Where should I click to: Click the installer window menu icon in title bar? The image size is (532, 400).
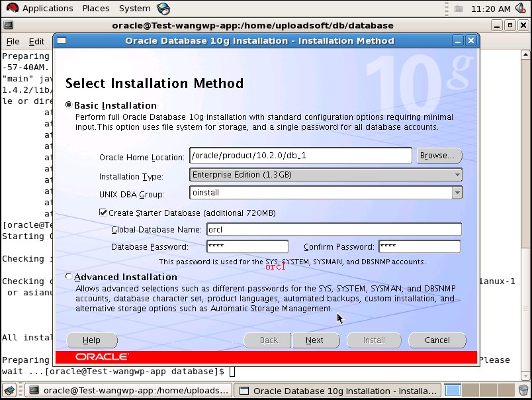click(x=61, y=40)
